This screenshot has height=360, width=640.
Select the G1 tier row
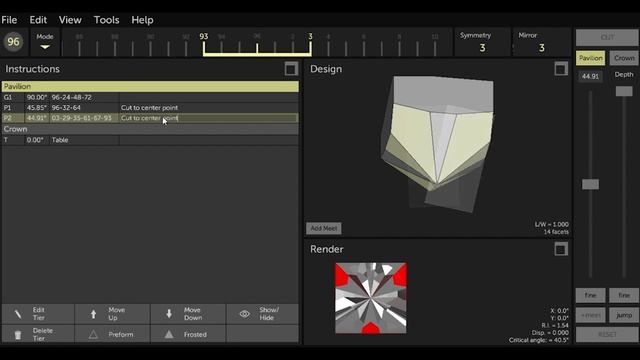pyautogui.click(x=150, y=98)
